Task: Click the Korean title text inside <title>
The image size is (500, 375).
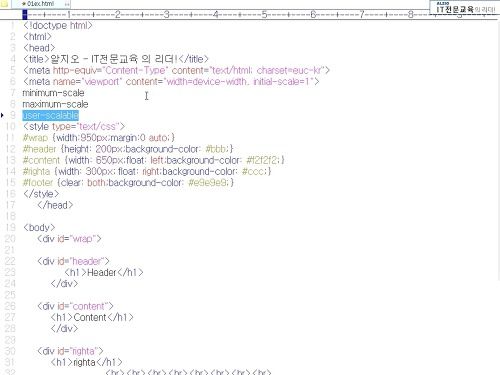Action: tap(113, 59)
